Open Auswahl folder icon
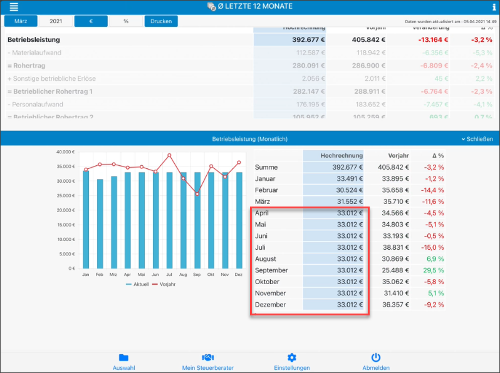Viewport: 500px width, 373px height. (124, 358)
